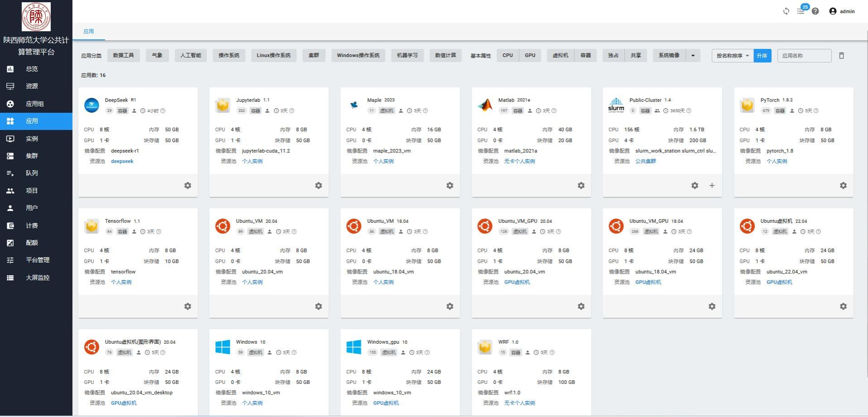Click the 升序 sort order button
The width and height of the screenshot is (868, 417).
pyautogui.click(x=762, y=56)
